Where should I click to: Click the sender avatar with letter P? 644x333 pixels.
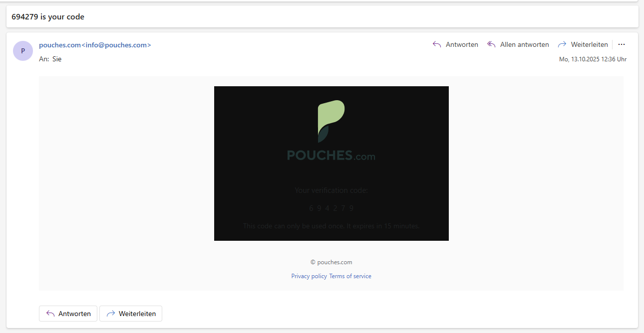pos(23,51)
